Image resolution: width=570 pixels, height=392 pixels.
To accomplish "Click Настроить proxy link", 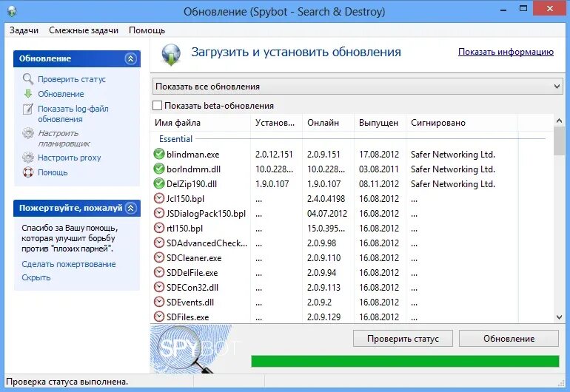I will point(69,158).
